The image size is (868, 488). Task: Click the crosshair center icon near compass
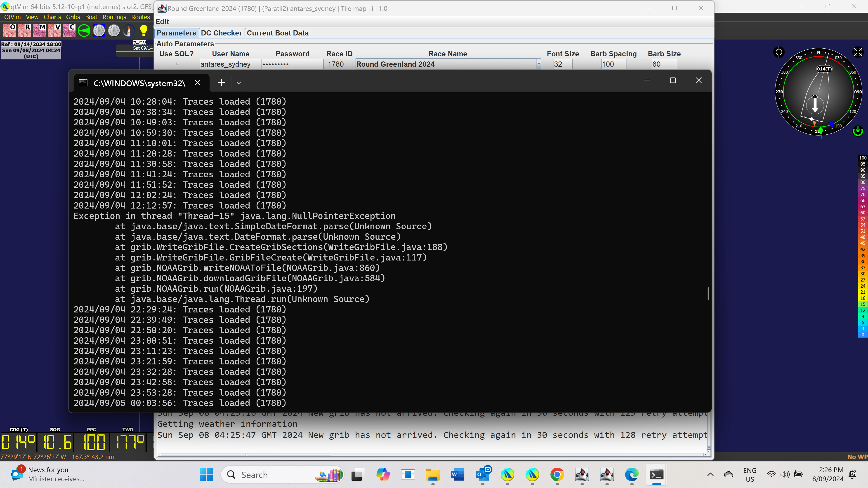coord(779,52)
